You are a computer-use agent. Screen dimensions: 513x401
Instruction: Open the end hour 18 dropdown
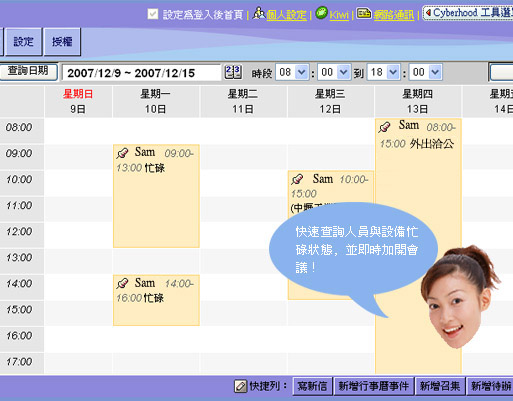click(383, 72)
